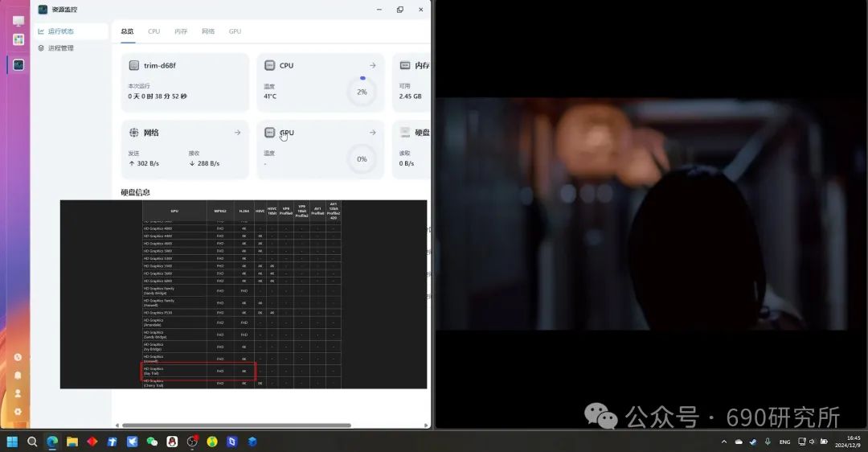This screenshot has height=452, width=868.
Task: Click the disk icon on 硬盘 card
Action: click(405, 133)
